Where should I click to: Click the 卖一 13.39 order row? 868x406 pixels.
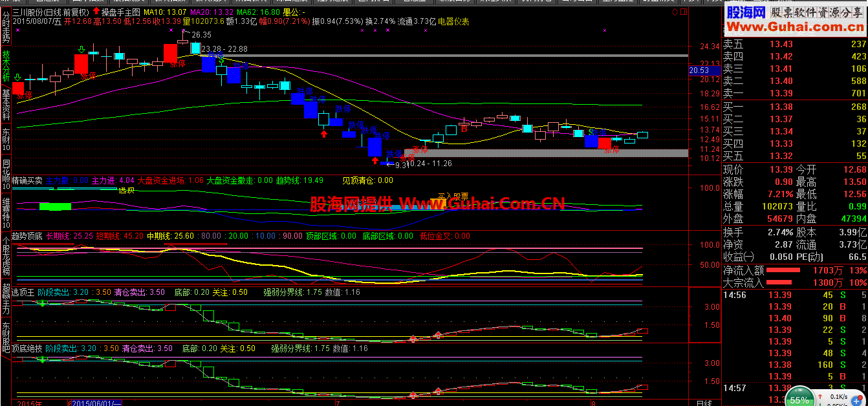tap(794, 94)
